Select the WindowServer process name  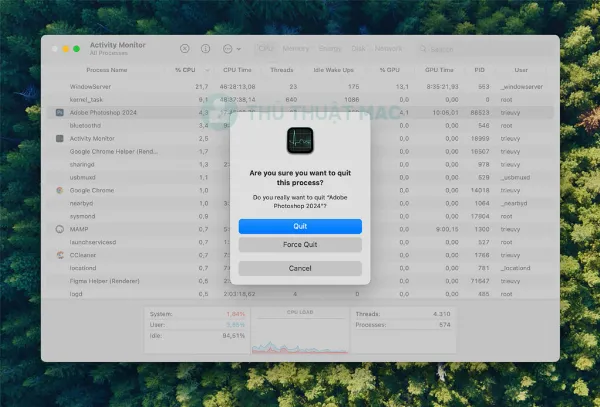[x=90, y=87]
